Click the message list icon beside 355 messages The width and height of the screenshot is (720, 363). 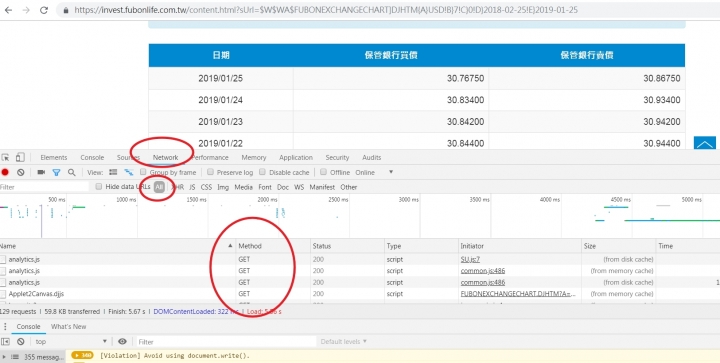15,357
